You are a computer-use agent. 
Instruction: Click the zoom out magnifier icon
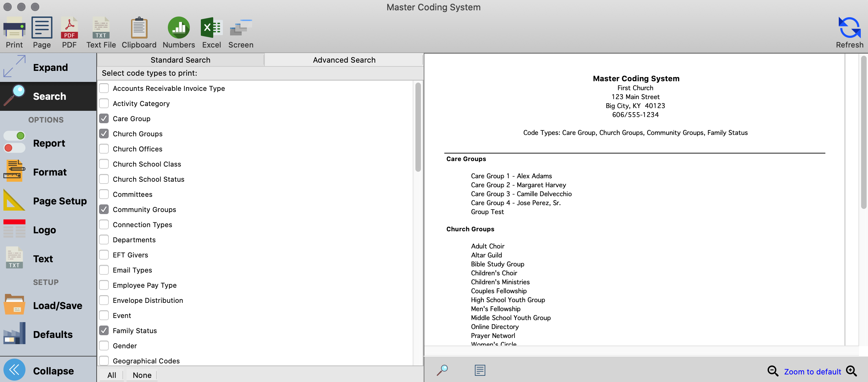[x=773, y=371]
